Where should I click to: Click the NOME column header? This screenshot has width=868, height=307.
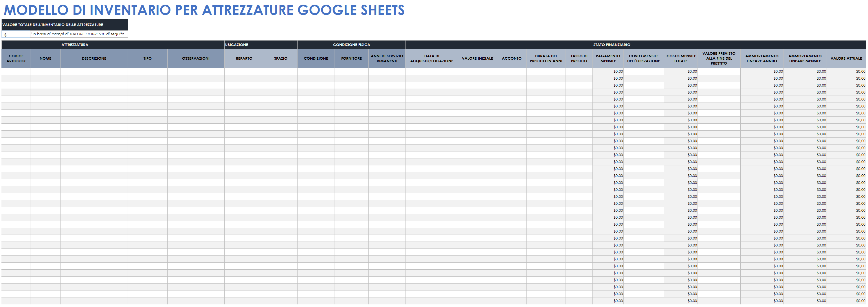coord(45,59)
